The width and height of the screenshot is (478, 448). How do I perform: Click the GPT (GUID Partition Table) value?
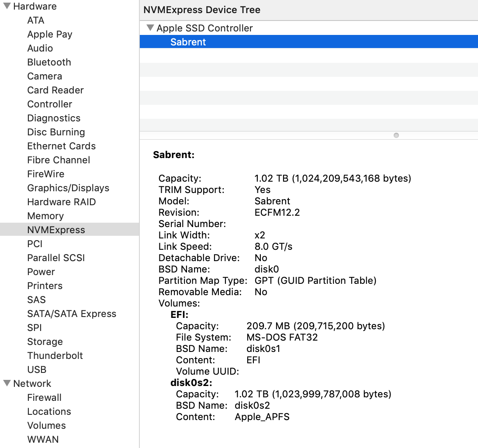click(x=315, y=280)
